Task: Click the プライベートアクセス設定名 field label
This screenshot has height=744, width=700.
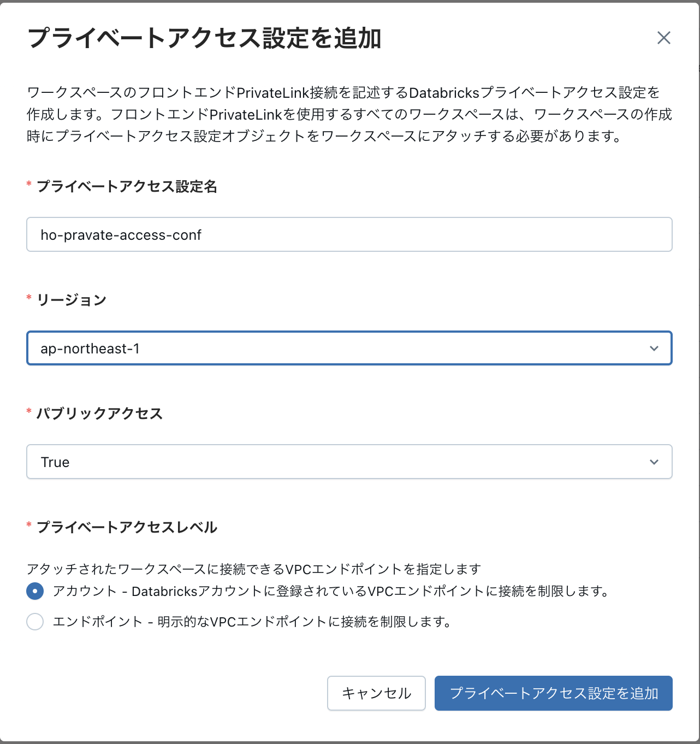Action: coord(127,187)
